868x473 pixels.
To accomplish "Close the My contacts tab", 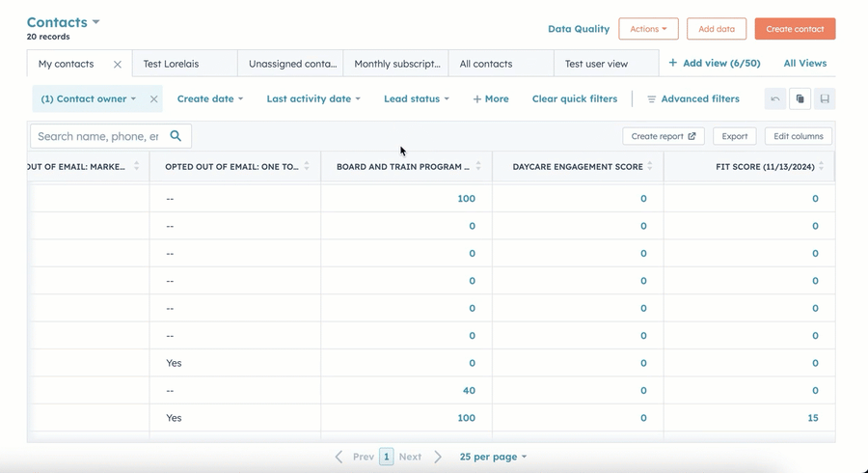I will pyautogui.click(x=118, y=65).
